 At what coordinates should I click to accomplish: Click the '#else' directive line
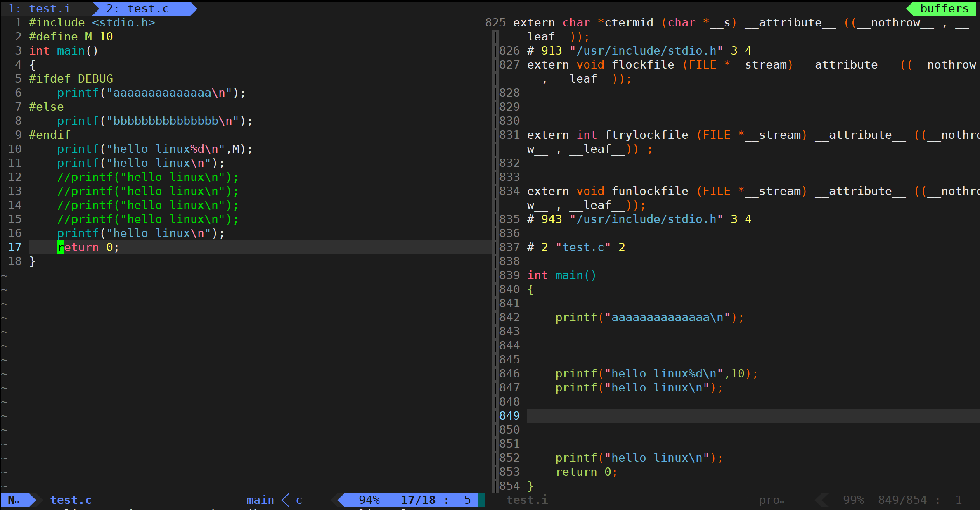pos(46,107)
